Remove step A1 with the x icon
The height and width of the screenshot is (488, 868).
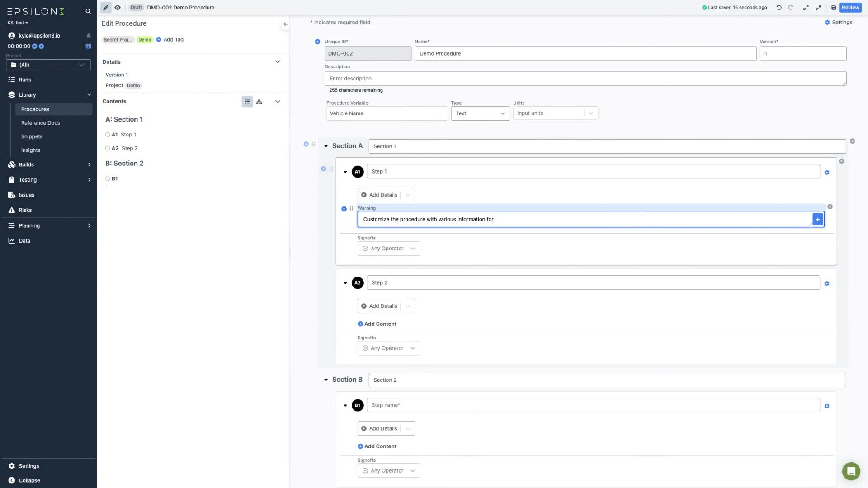(x=841, y=161)
